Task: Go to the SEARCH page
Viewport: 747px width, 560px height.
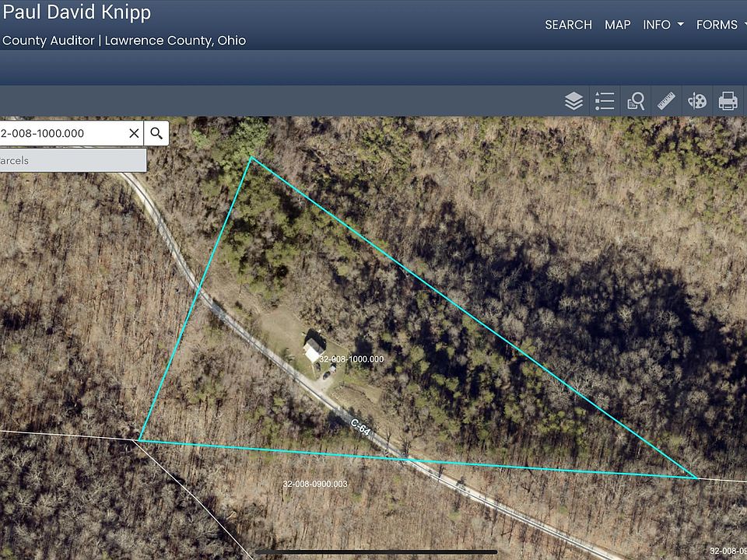Action: pyautogui.click(x=568, y=25)
